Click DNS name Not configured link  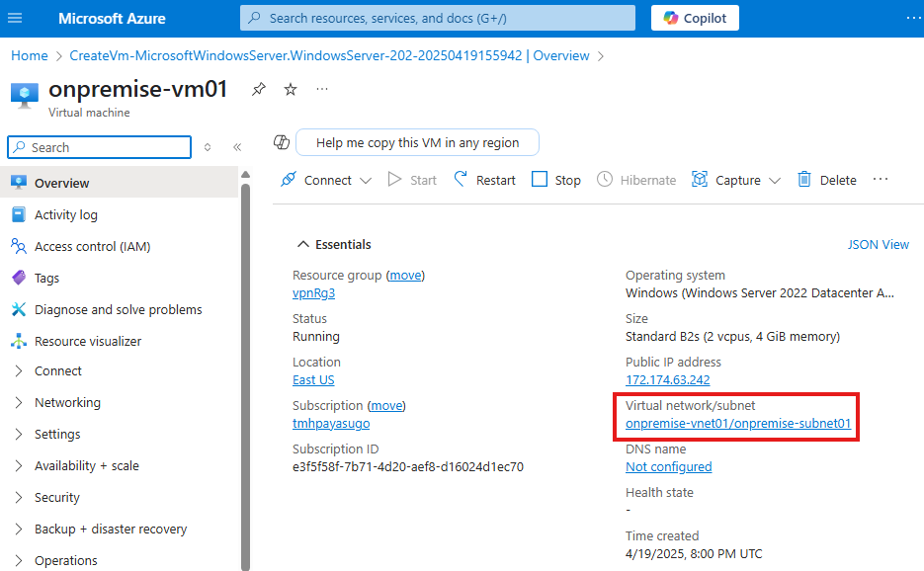(668, 466)
